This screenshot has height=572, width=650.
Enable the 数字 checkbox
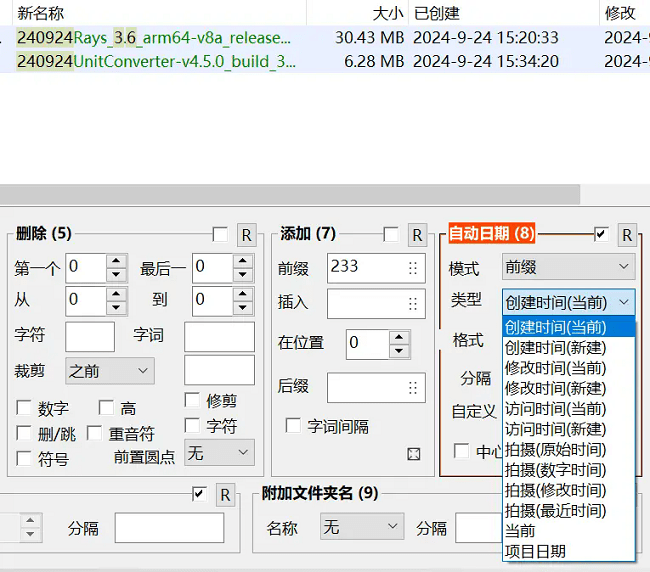coord(25,408)
